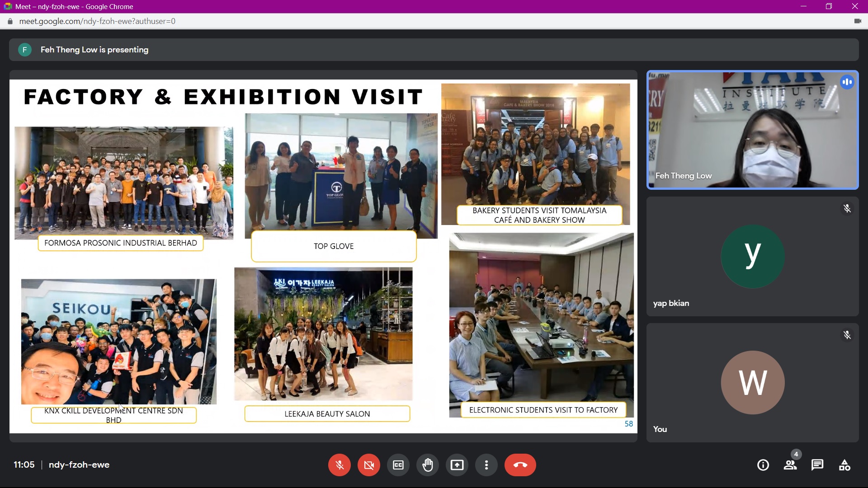868x488 pixels.
Task: Click the Chrome address bar URL
Action: (x=97, y=21)
